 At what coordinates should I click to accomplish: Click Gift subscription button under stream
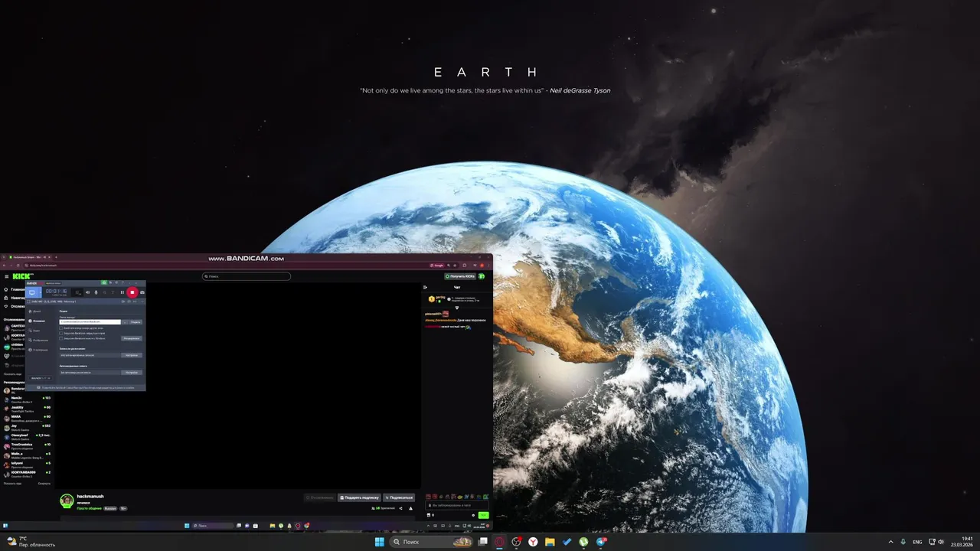pos(359,497)
